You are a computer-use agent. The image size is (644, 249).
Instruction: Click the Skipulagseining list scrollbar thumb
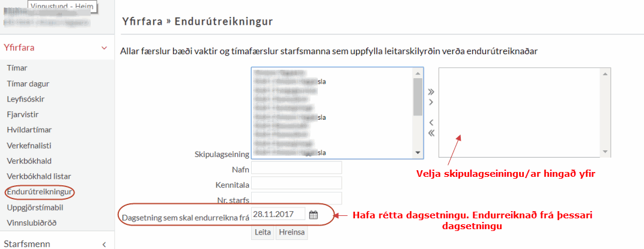[x=418, y=96]
